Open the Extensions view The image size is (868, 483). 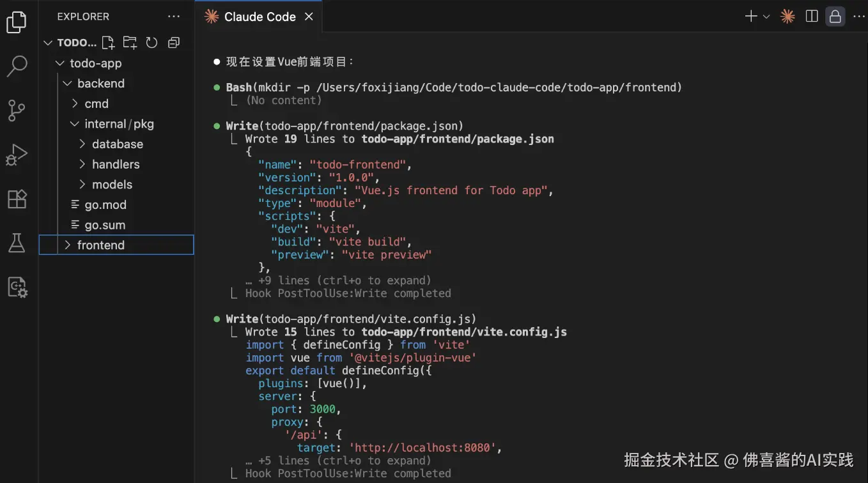(17, 199)
